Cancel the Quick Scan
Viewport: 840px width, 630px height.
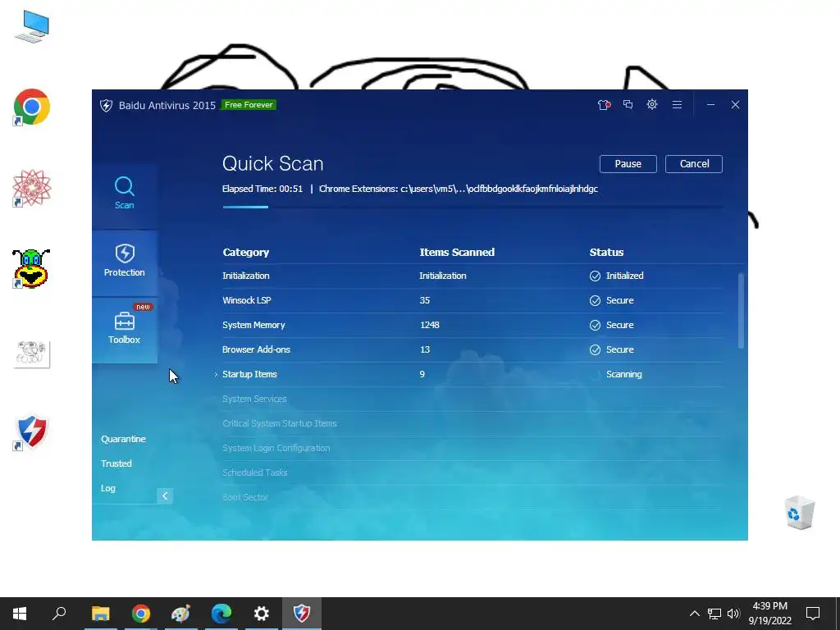click(x=694, y=164)
